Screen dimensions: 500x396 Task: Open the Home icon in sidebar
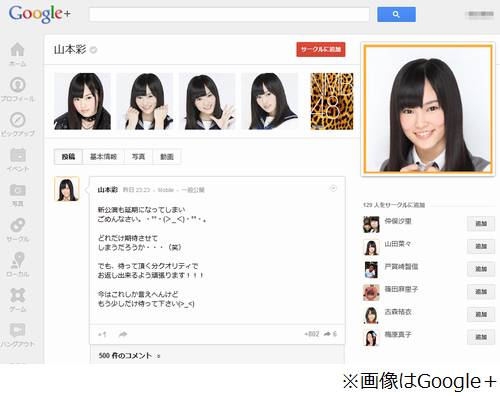pos(18,50)
